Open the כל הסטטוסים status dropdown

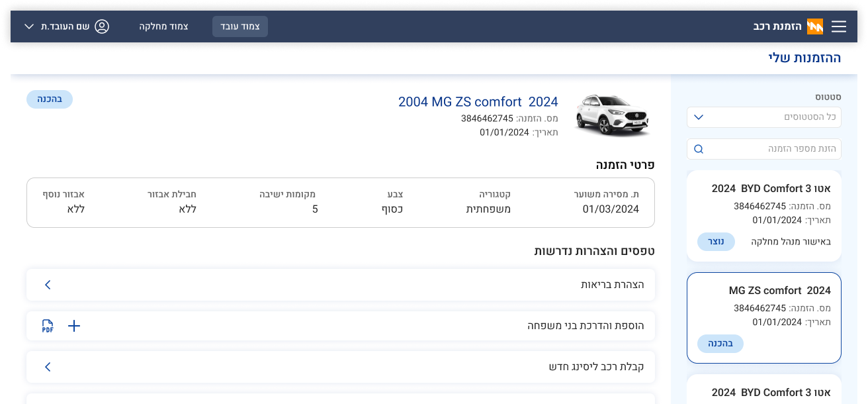point(763,117)
